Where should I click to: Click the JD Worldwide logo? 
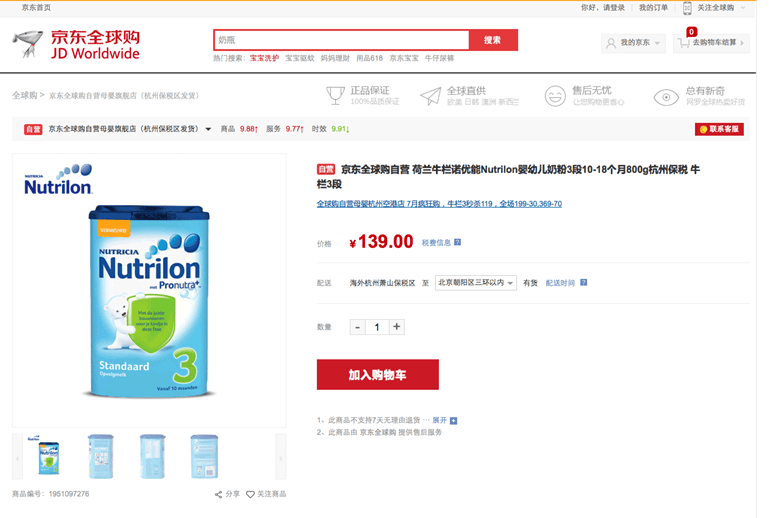[x=76, y=44]
